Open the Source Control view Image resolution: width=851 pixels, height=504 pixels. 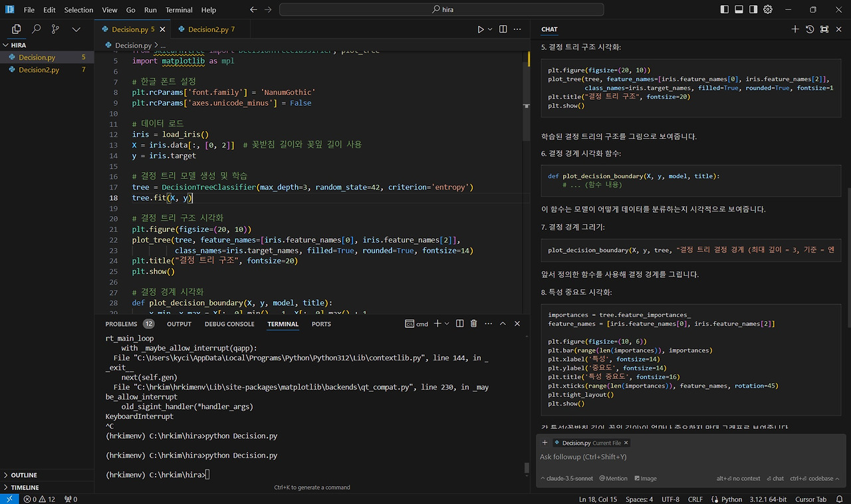pyautogui.click(x=56, y=29)
